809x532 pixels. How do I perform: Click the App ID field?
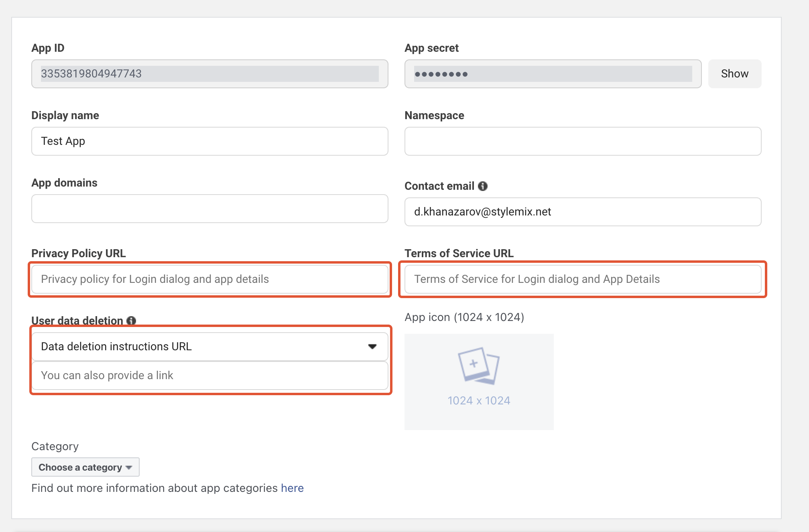(x=209, y=74)
